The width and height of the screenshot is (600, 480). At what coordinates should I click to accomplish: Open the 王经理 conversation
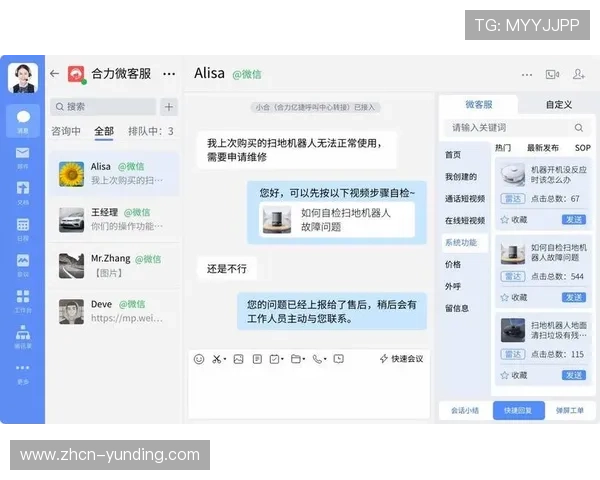(114, 219)
